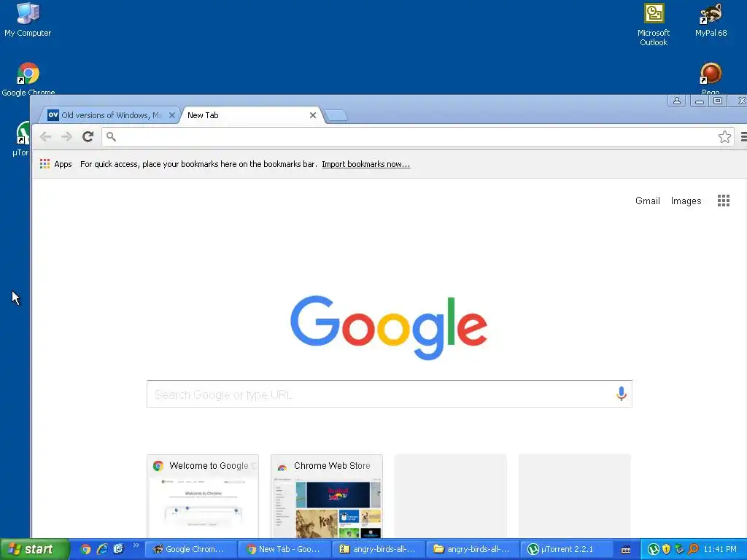The image size is (747, 560).
Task: Open the Chrome hamburger menu
Action: pos(743,136)
